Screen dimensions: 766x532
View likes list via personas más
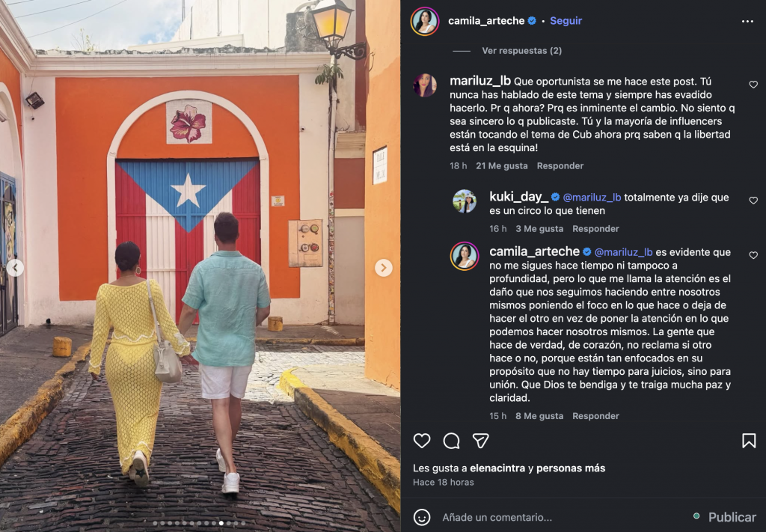click(571, 468)
